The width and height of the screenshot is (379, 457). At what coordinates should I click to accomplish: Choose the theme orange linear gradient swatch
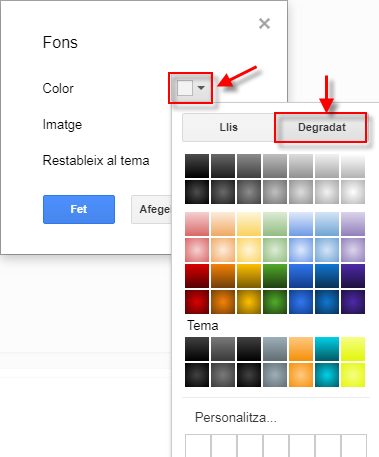301,349
